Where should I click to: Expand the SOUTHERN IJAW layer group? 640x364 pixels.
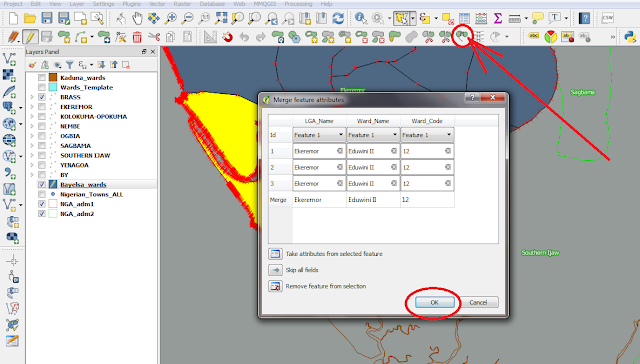pos(32,155)
